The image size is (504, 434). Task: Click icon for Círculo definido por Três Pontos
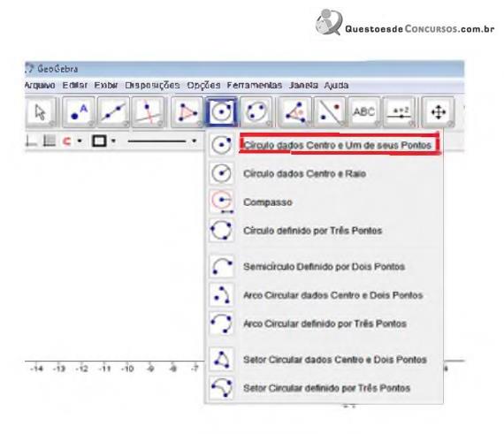(x=221, y=230)
